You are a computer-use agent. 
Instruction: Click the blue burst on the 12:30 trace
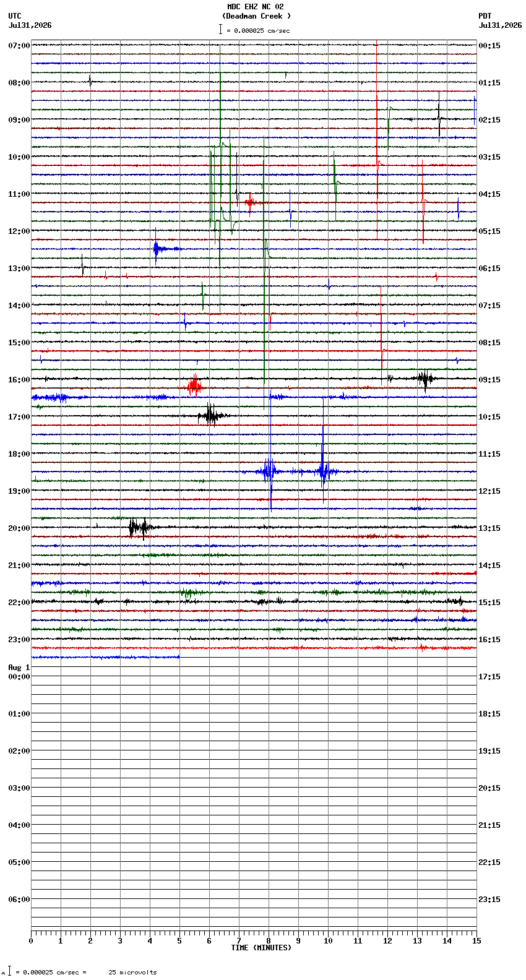pyautogui.click(x=158, y=249)
